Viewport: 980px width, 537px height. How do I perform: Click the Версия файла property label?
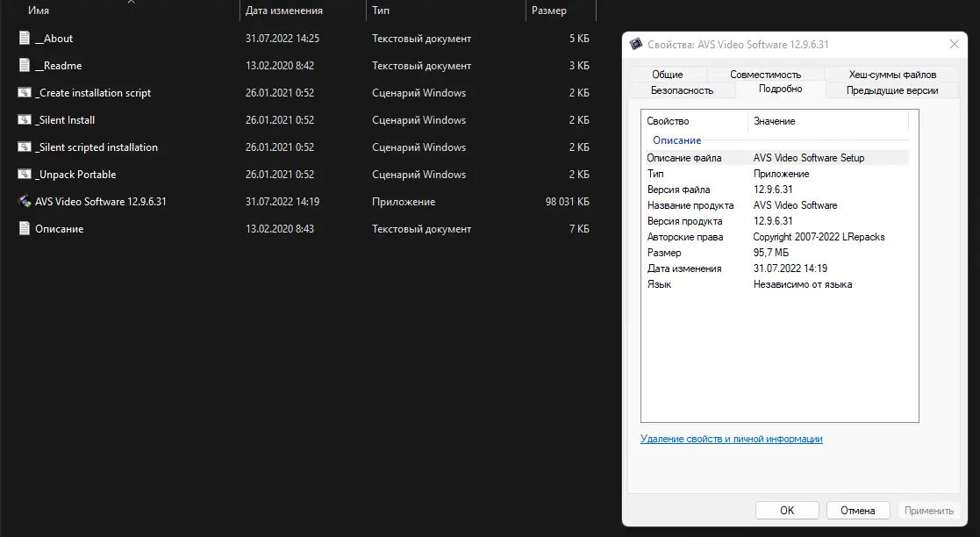pyautogui.click(x=678, y=190)
